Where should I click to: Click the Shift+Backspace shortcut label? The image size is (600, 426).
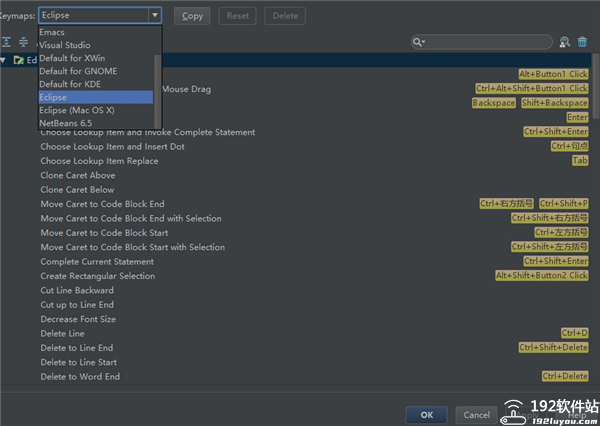coord(554,103)
